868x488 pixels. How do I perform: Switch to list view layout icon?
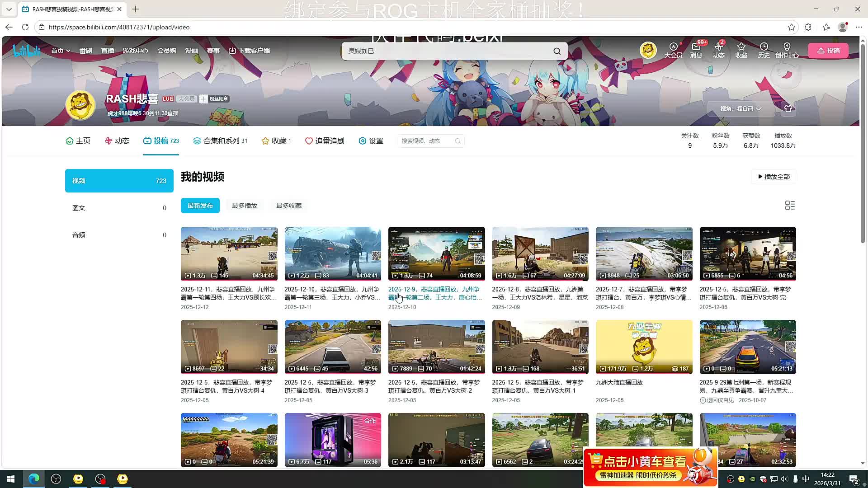tap(790, 206)
